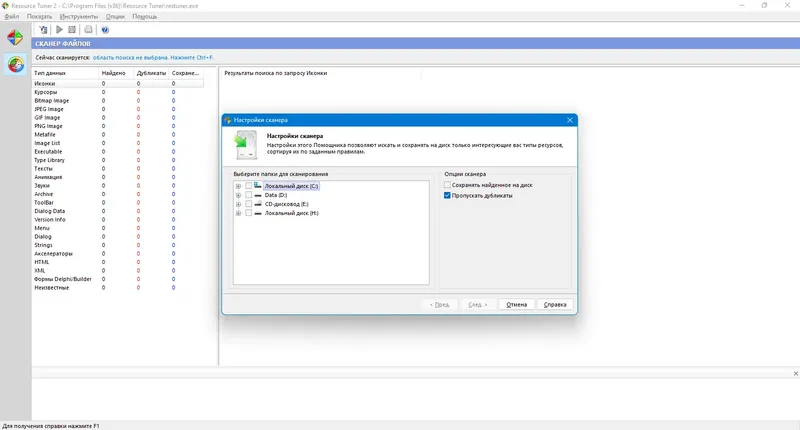Select the Неизвестные row
The width and height of the screenshot is (800, 430).
117,288
